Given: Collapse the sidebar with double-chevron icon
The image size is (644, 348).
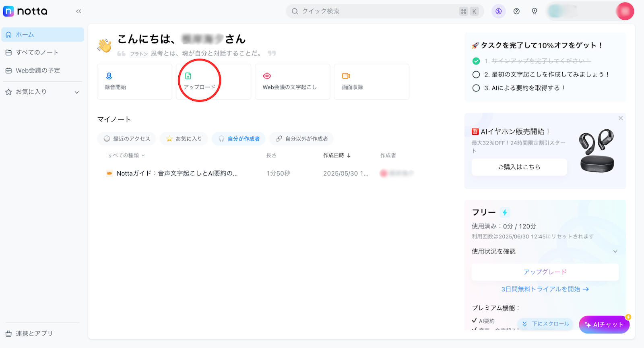Looking at the screenshot, I should [78, 11].
